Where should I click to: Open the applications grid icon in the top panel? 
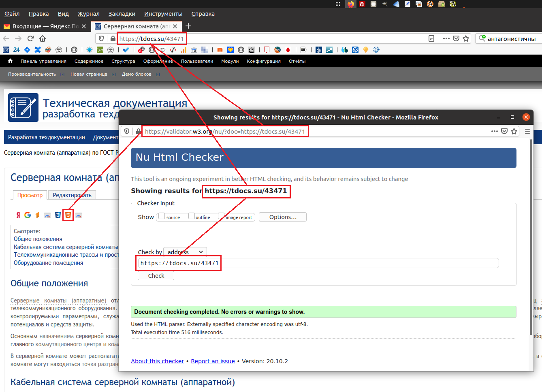coord(338,4)
